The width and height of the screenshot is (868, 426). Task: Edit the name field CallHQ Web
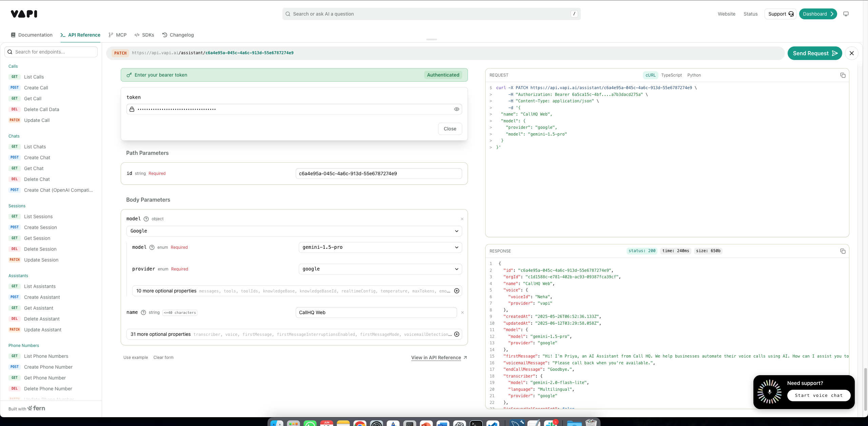coord(376,312)
